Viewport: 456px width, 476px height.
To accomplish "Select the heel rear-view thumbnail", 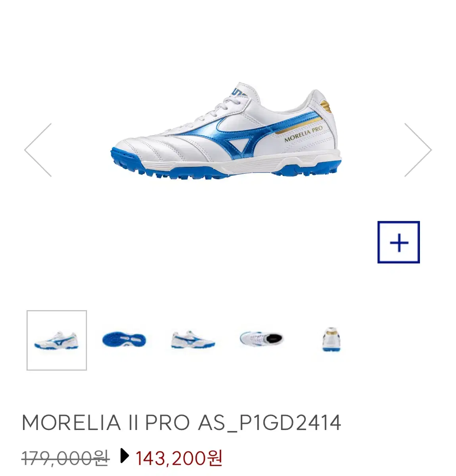I will (x=331, y=340).
